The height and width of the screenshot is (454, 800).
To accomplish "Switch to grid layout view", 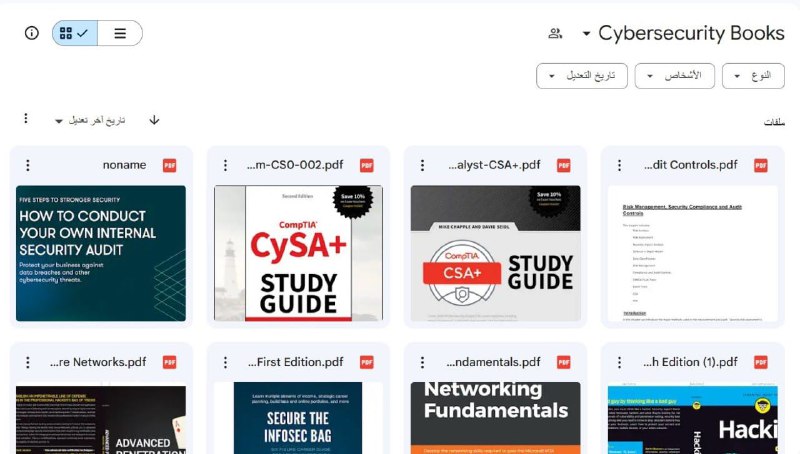I will click(x=74, y=33).
